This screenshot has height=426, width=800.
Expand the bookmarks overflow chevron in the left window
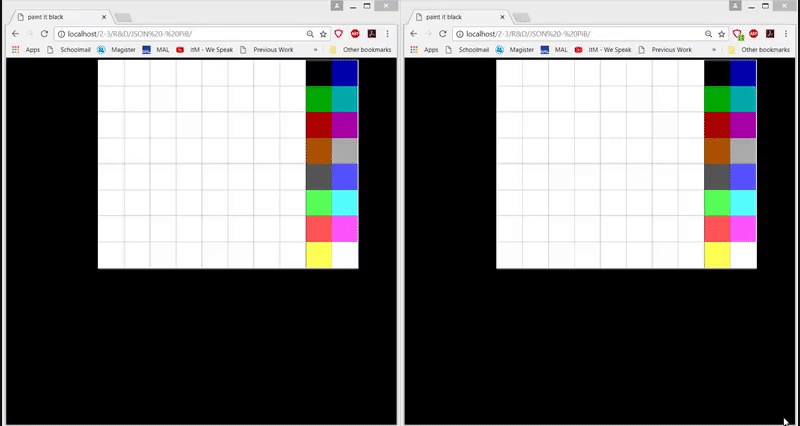click(316, 49)
